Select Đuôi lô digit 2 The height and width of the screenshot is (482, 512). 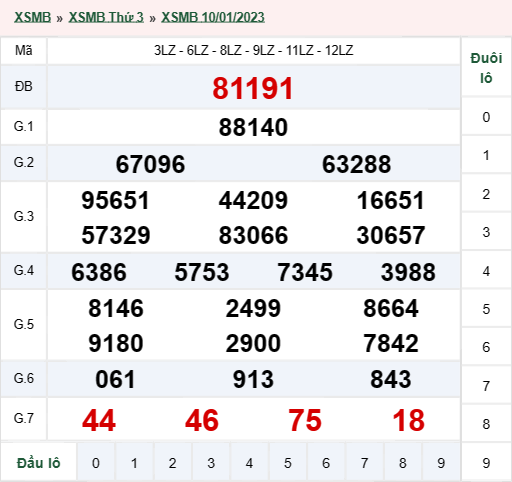(486, 194)
